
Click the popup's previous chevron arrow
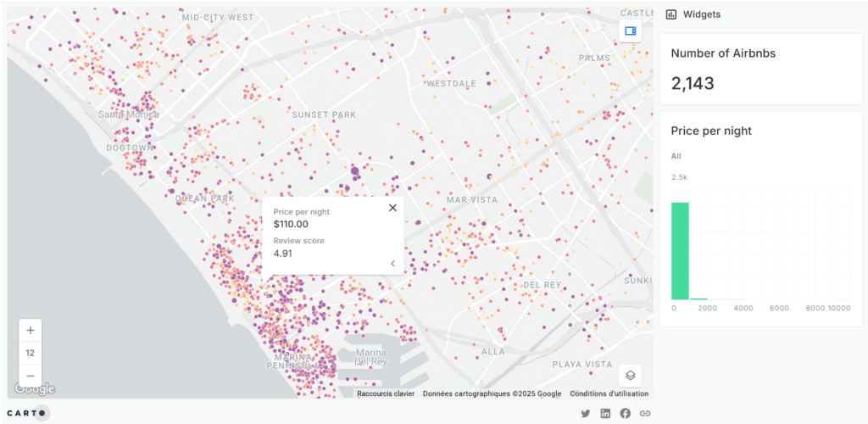pyautogui.click(x=392, y=264)
